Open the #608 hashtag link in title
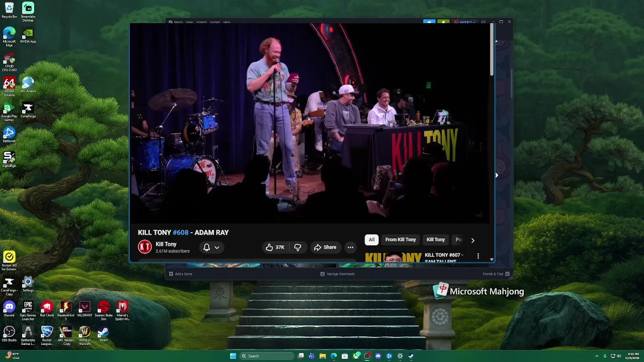Screen dimensions: 644x362 pyautogui.click(x=181, y=233)
